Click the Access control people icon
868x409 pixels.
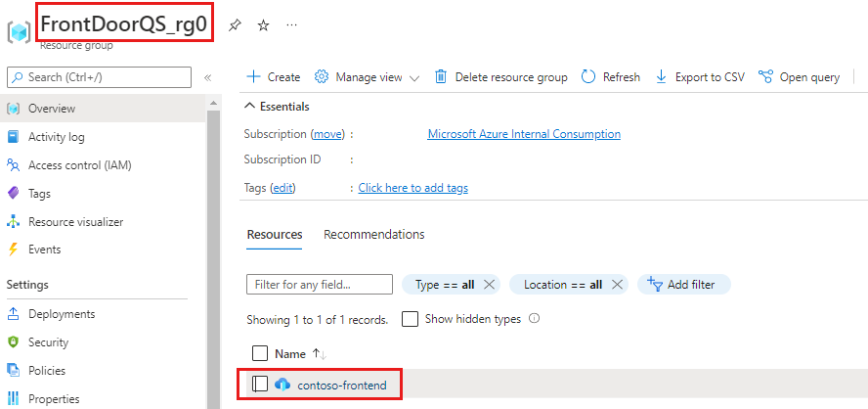click(14, 165)
